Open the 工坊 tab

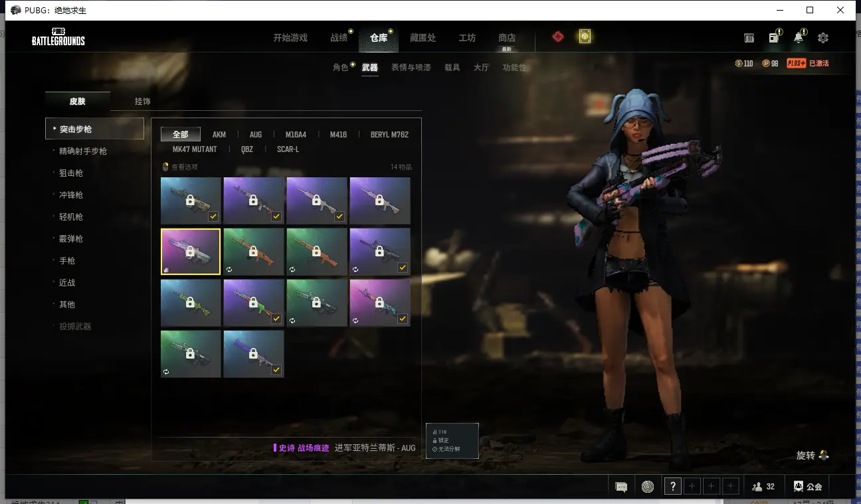pyautogui.click(x=467, y=38)
